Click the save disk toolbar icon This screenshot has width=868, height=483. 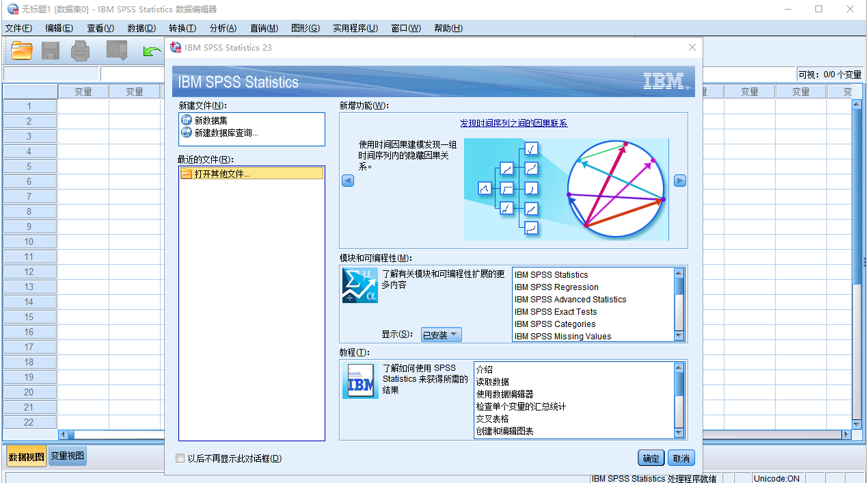pyautogui.click(x=51, y=51)
